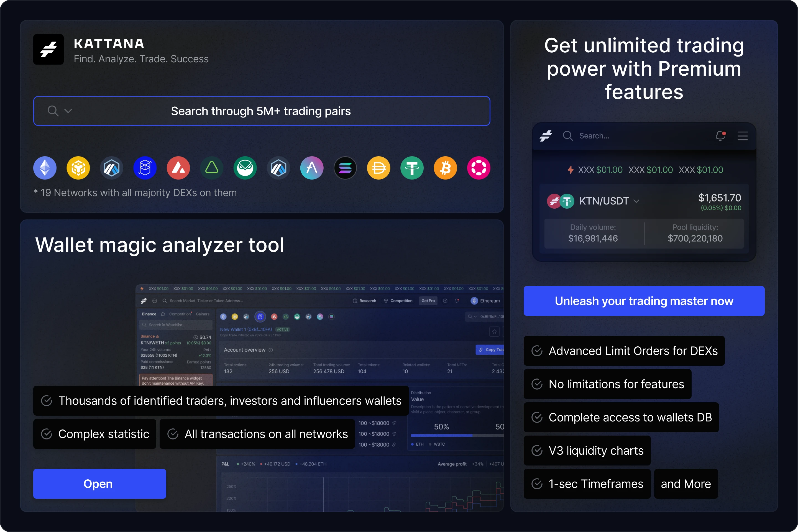Focus the Search in Watchlist field
This screenshot has height=532, width=798.
pos(176,325)
